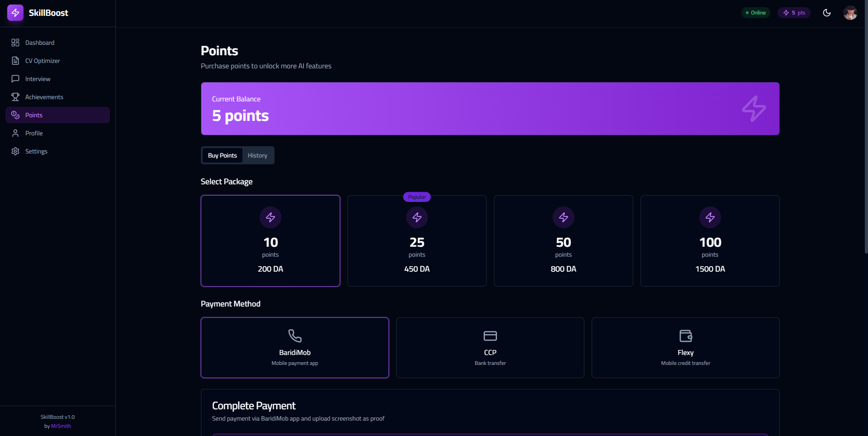Open your Profile page

pos(33,133)
